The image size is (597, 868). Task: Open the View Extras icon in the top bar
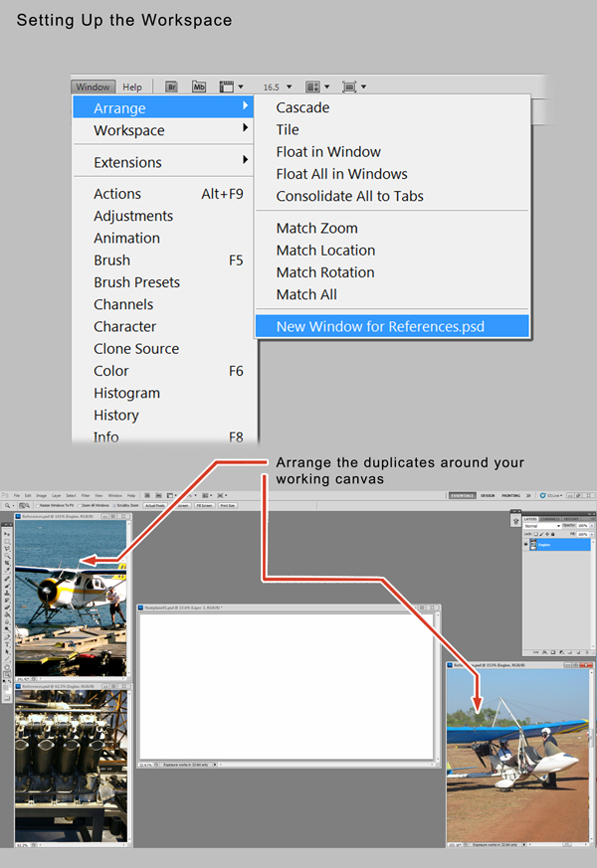227,87
